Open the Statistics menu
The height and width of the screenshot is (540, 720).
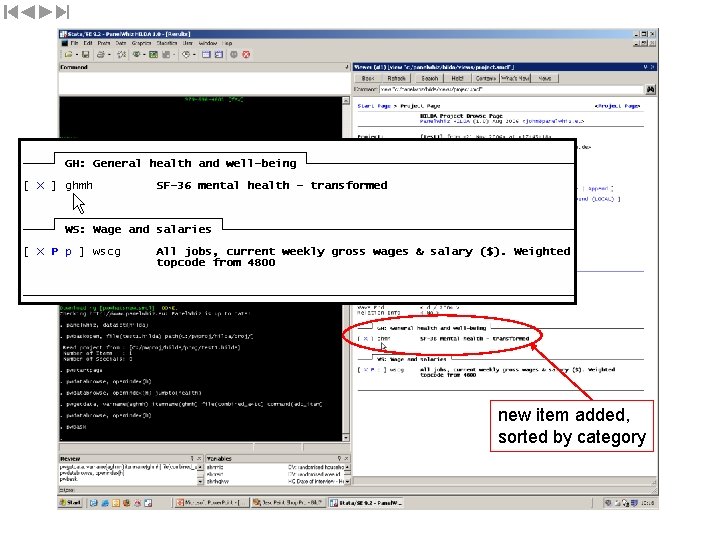click(x=167, y=43)
